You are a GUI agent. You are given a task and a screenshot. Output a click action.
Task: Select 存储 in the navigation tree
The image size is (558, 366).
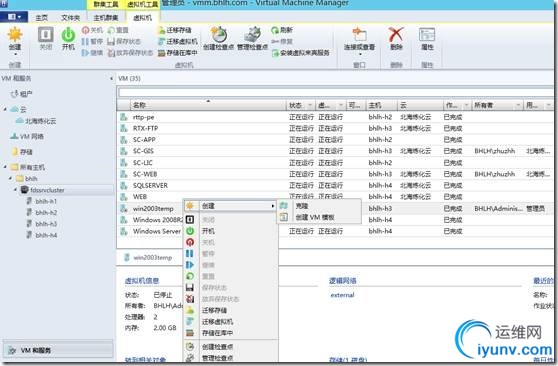(22, 152)
